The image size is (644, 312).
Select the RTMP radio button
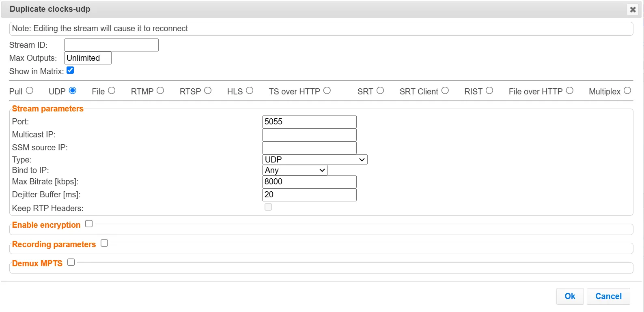pyautogui.click(x=160, y=91)
